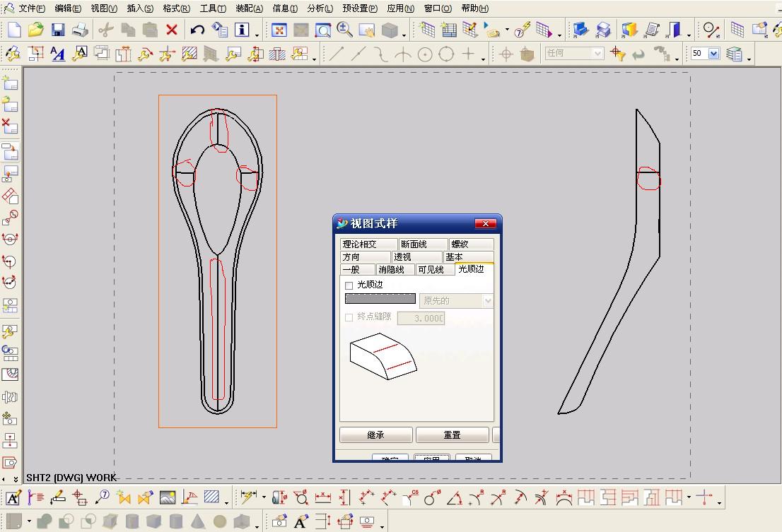The height and width of the screenshot is (532, 782).
Task: Insert a raster image with the picture icon
Action: tap(168, 497)
